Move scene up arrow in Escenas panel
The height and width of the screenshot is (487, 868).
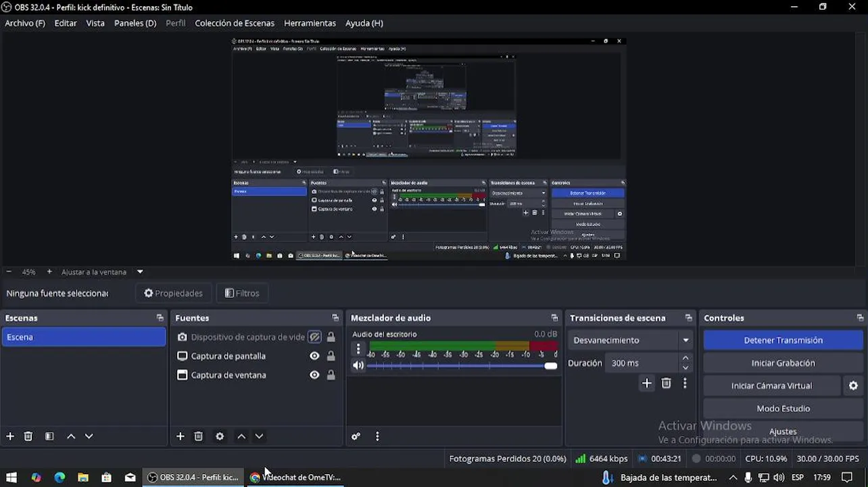(71, 436)
